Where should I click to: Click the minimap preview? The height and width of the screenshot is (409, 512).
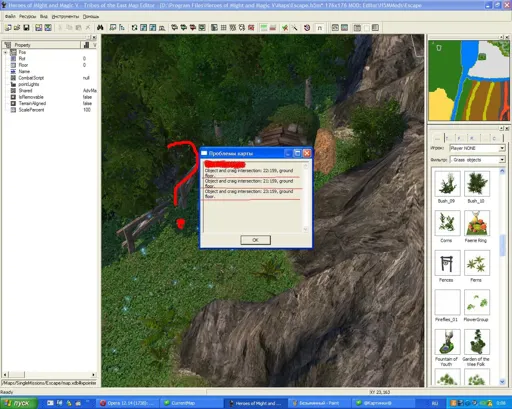469,80
